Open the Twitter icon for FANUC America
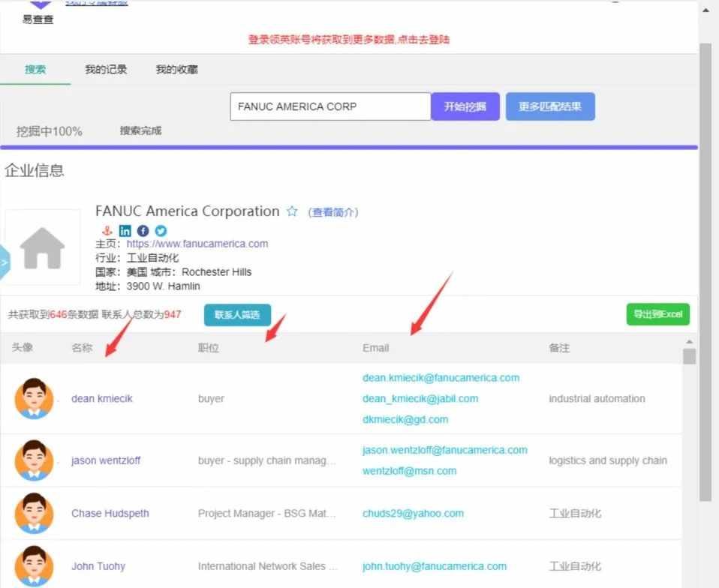This screenshot has height=588, width=719. pos(161,230)
